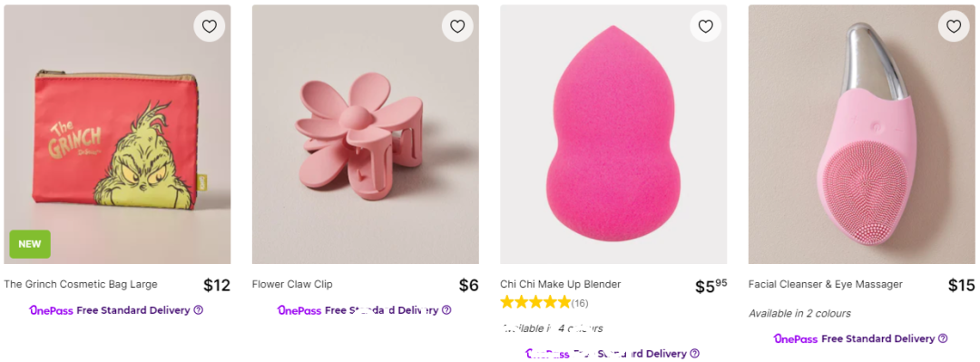Open 'Flower Claw Clip' title link
Viewport: 980px width, 362px height.
pos(292,285)
